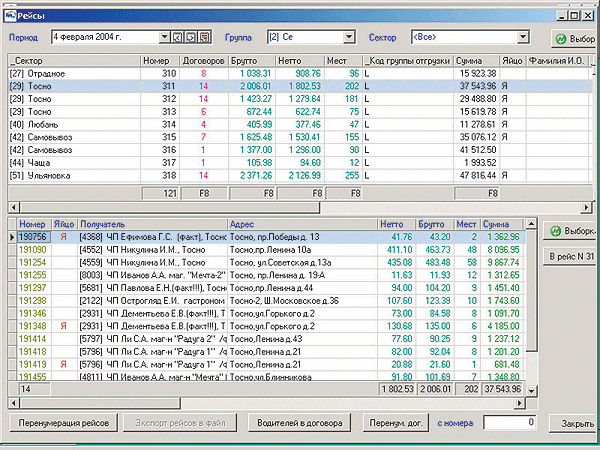Click the Перенумерация рейсов button
600x450 pixels.
(64, 423)
